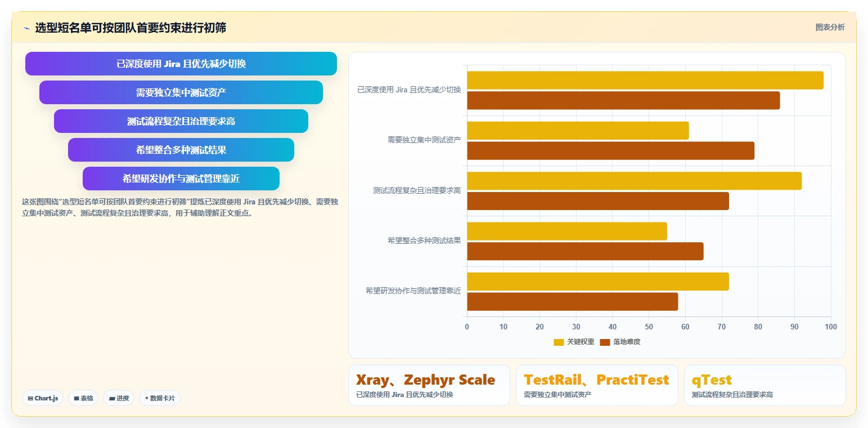Click the x-axis value 50
This screenshot has height=428, width=868.
point(649,327)
